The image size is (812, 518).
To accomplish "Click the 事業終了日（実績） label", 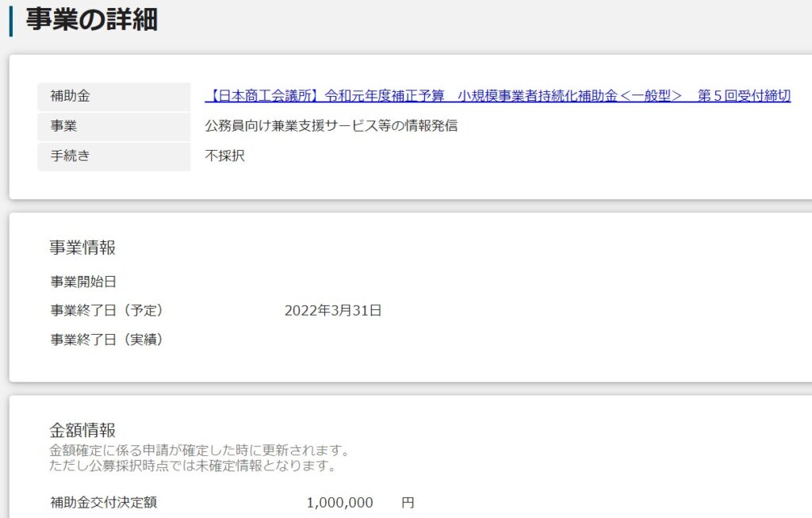I will (106, 340).
